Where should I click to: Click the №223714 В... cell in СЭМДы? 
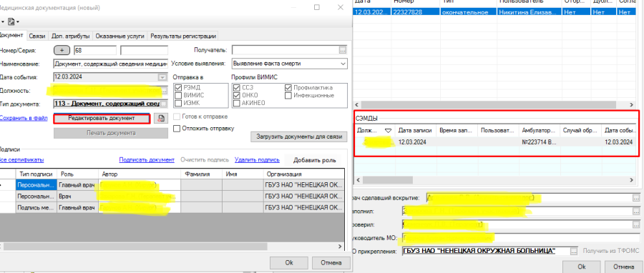(x=540, y=142)
